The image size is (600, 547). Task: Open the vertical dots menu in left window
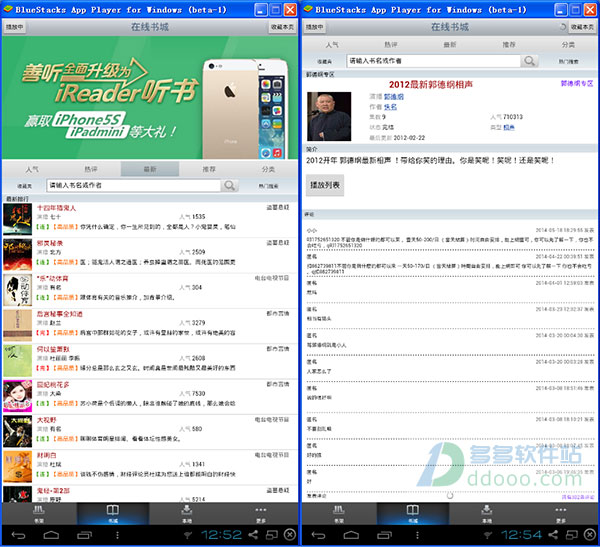coord(117,535)
